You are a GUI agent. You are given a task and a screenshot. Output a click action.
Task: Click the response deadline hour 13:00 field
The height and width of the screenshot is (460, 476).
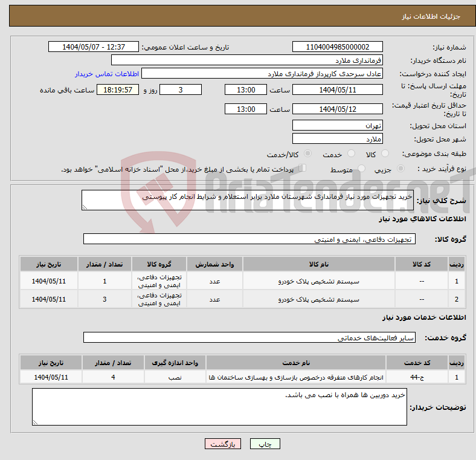pos(246,90)
